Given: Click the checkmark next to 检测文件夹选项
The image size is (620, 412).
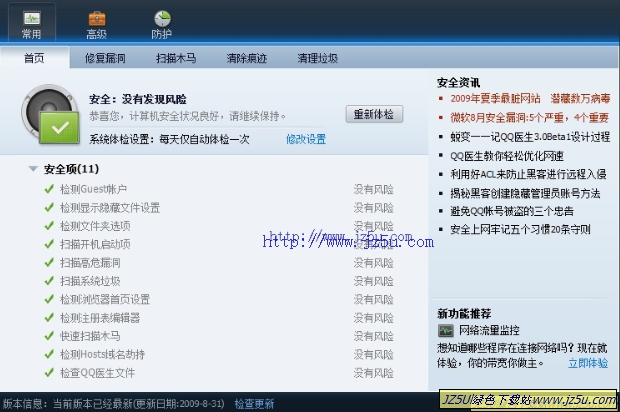Looking at the screenshot, I should 49,226.
